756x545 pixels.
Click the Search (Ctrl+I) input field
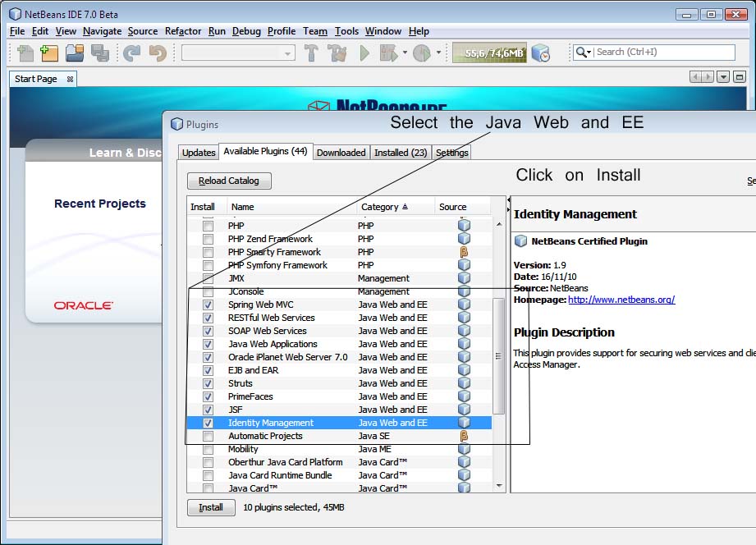[x=663, y=52]
